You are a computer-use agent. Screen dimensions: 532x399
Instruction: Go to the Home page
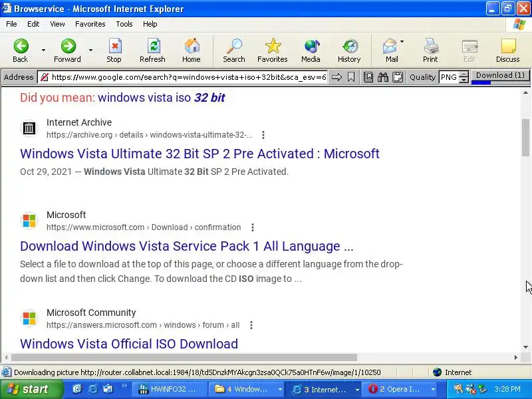click(192, 51)
